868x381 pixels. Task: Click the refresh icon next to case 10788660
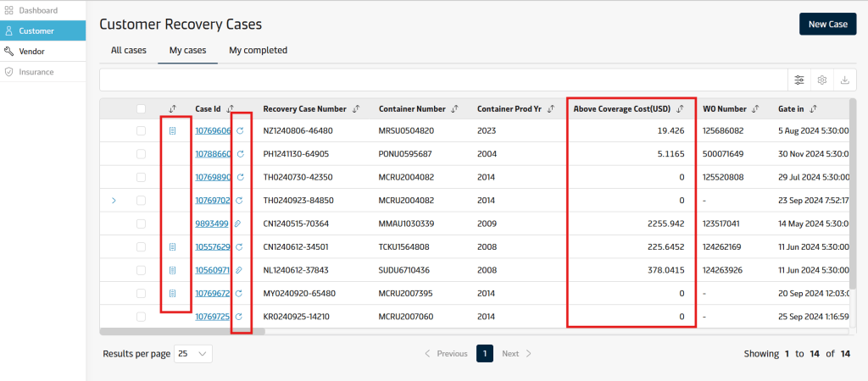[240, 154]
